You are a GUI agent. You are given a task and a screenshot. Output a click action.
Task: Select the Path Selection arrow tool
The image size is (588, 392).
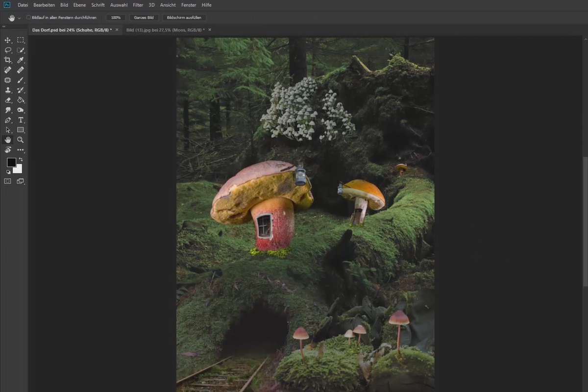click(x=8, y=130)
